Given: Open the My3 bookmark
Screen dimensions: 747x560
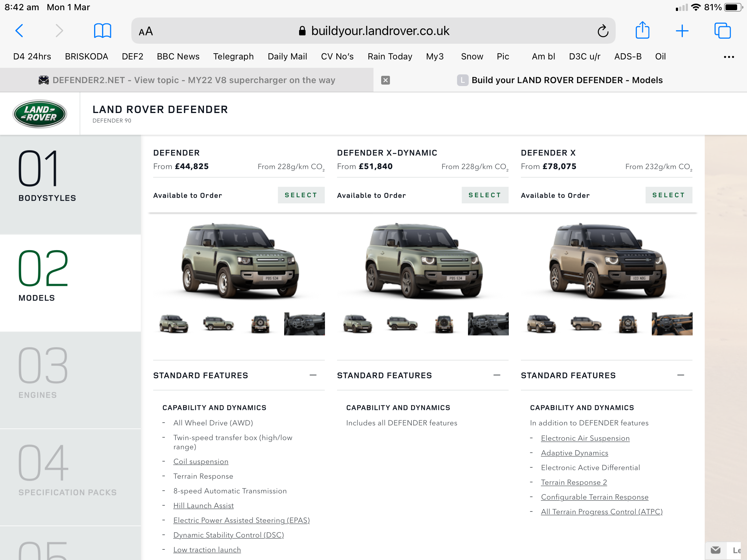Looking at the screenshot, I should tap(435, 57).
